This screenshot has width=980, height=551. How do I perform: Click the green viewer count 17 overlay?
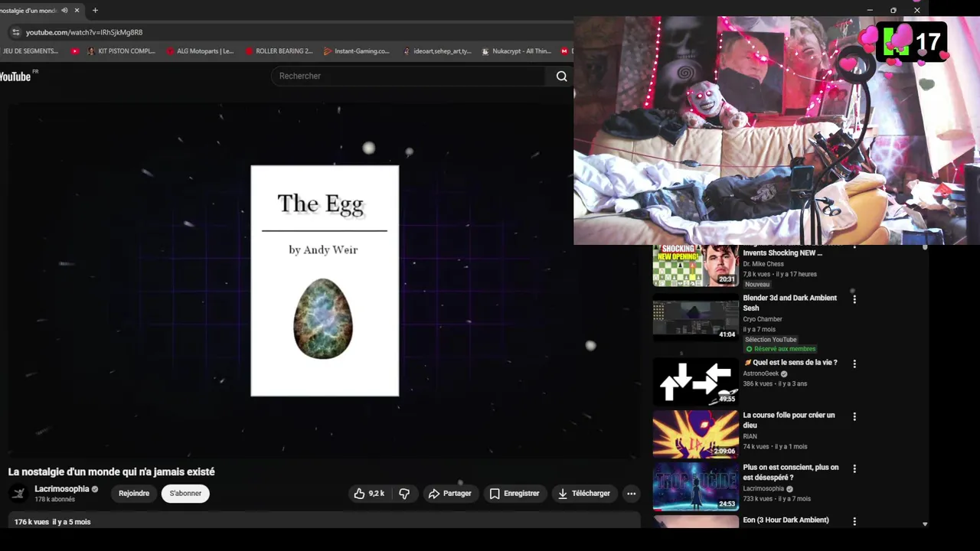pos(912,42)
